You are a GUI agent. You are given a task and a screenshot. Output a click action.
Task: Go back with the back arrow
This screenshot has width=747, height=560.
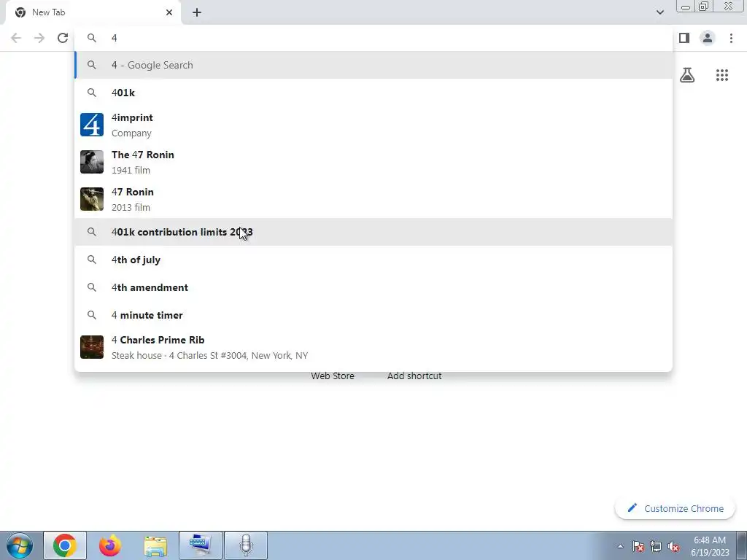pos(16,38)
